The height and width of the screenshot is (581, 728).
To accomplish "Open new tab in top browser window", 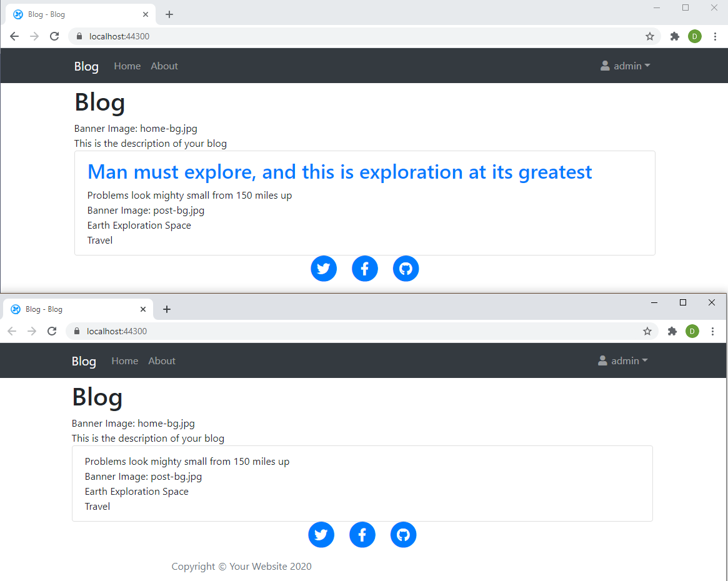I will 169,14.
